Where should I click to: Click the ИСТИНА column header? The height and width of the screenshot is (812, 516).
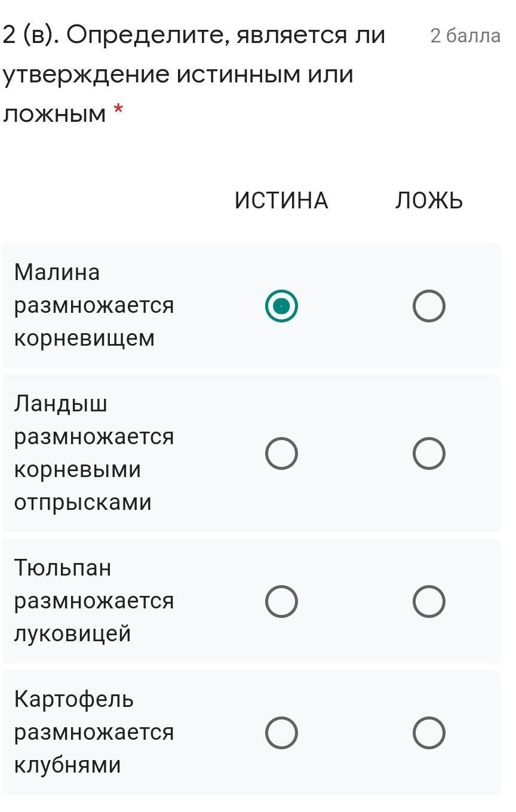[281, 201]
